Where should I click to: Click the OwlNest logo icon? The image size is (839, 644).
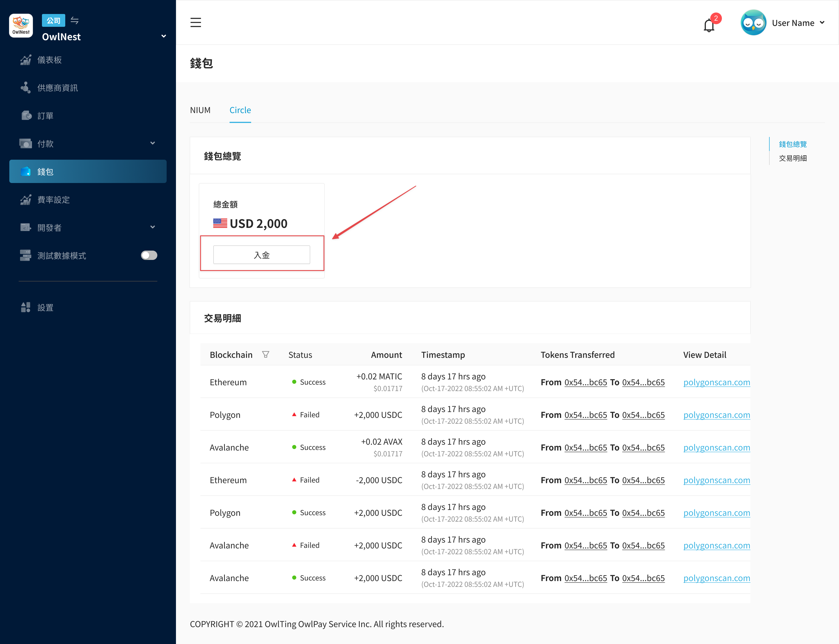click(21, 26)
